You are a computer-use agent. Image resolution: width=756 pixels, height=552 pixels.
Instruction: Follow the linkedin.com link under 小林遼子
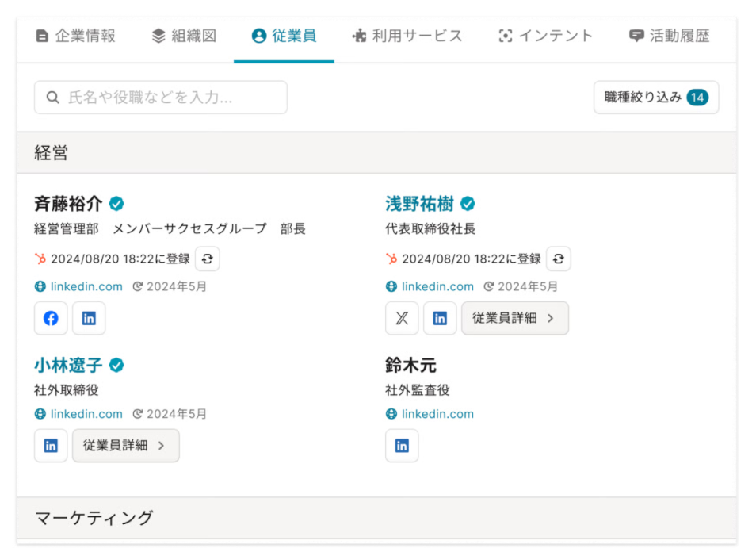point(85,413)
